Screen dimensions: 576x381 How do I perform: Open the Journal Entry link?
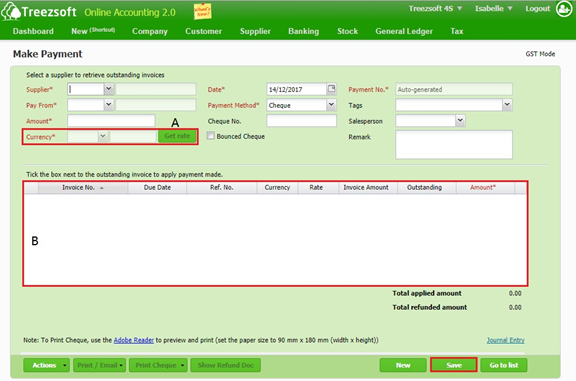tap(505, 340)
